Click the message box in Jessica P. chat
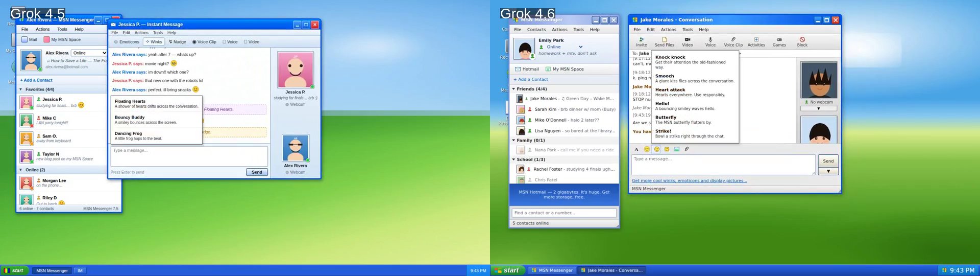The height and width of the screenshot is (276, 980). pyautogui.click(x=189, y=156)
